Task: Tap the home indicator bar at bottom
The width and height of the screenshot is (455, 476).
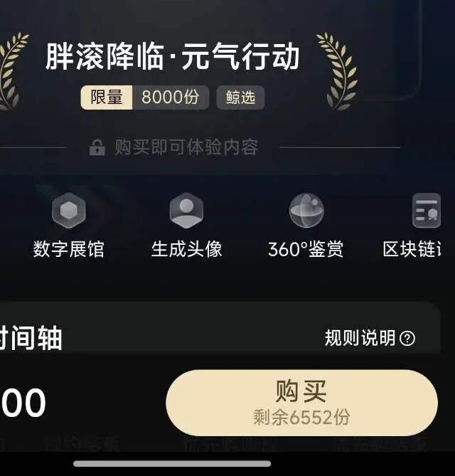Action: point(172,464)
